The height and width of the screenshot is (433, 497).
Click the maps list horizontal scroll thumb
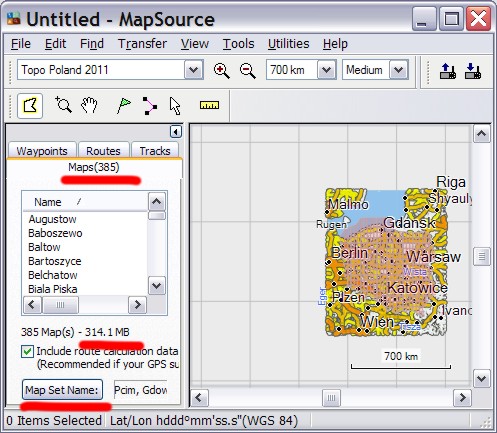[60, 305]
